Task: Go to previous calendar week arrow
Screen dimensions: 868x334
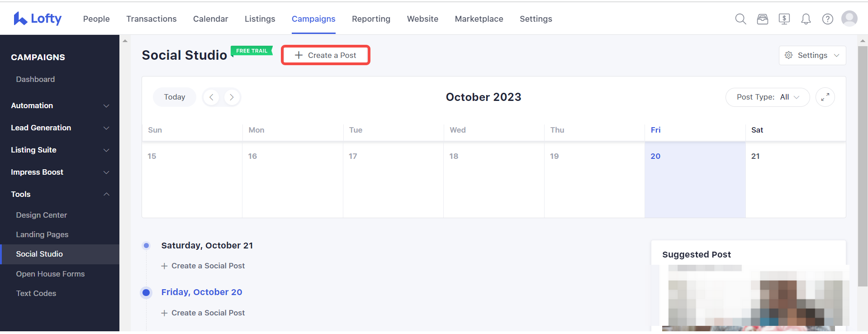Action: click(211, 97)
